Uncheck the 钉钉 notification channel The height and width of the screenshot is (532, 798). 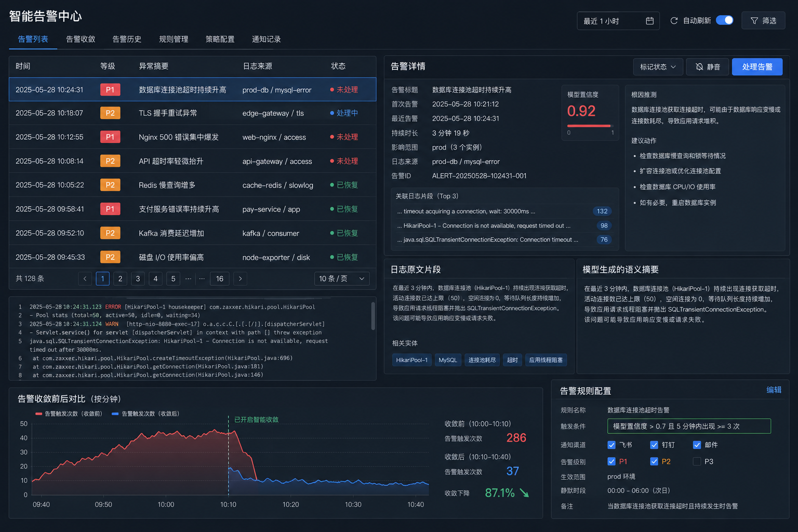click(654, 445)
